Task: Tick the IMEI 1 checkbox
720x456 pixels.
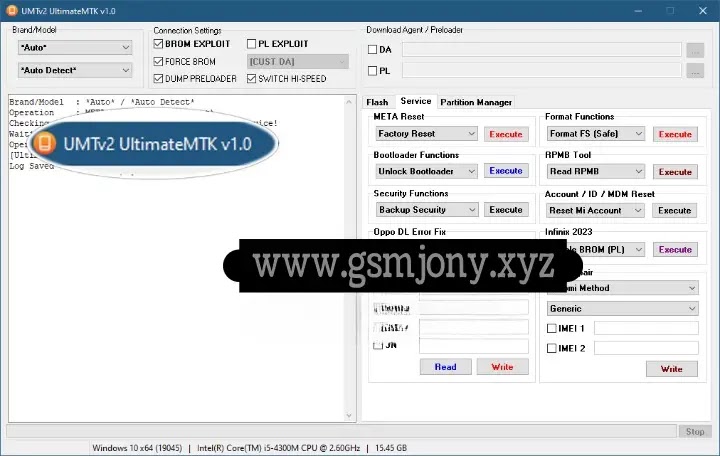Action: [x=551, y=328]
